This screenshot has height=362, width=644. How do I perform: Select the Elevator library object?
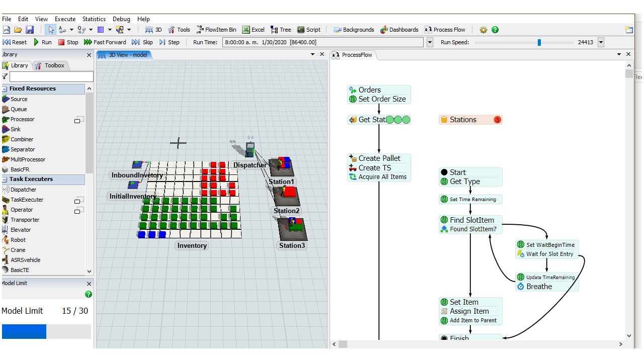point(21,230)
